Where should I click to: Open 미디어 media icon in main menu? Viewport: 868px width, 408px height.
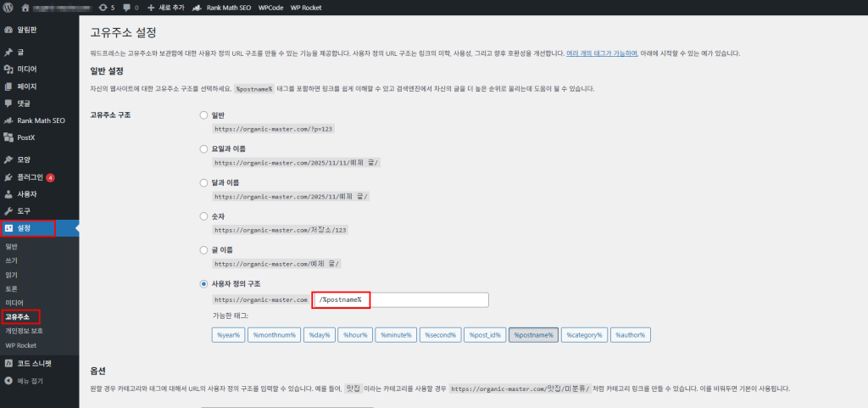coord(8,70)
